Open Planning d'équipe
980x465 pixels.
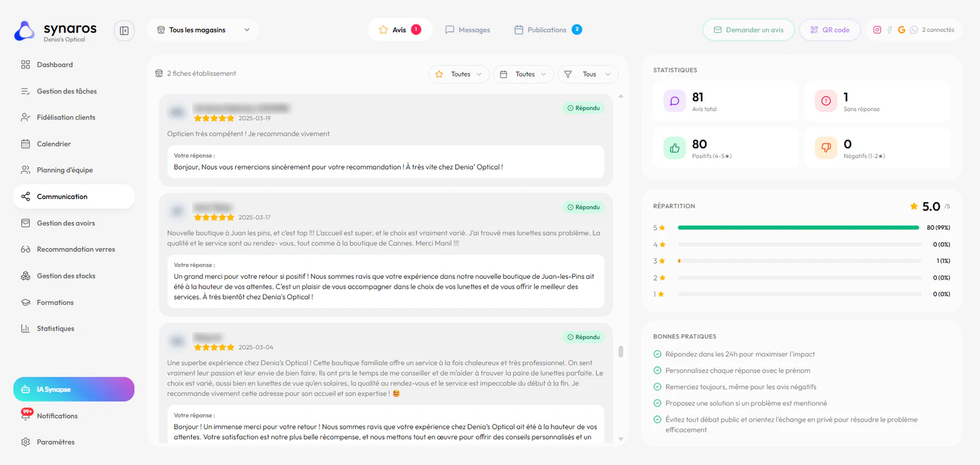tap(73, 170)
